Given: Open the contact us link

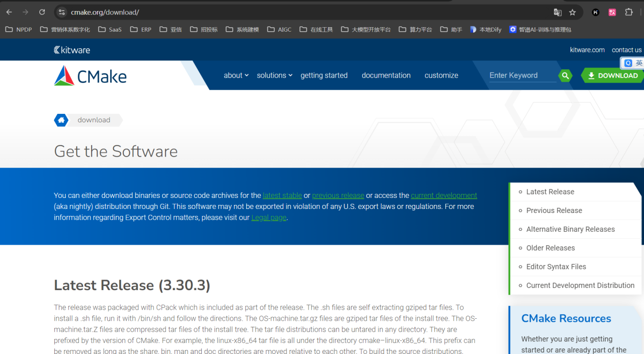Looking at the screenshot, I should tap(626, 50).
